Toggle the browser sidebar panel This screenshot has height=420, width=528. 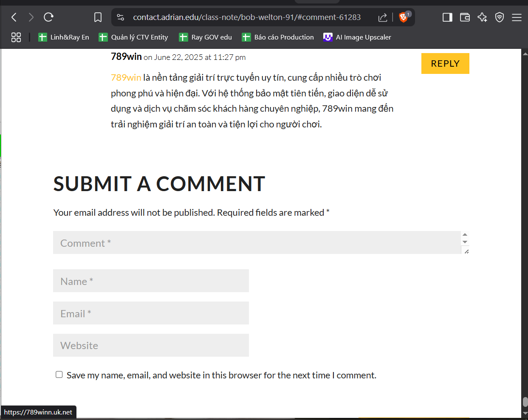(447, 17)
